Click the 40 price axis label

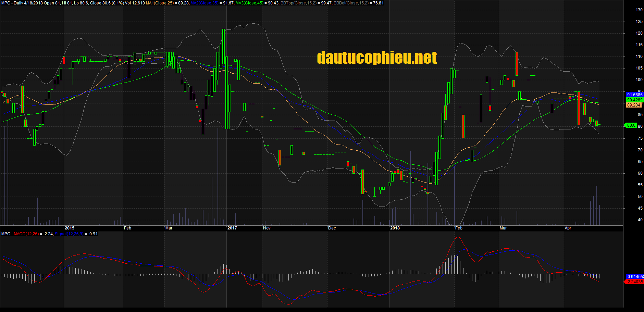click(640, 220)
